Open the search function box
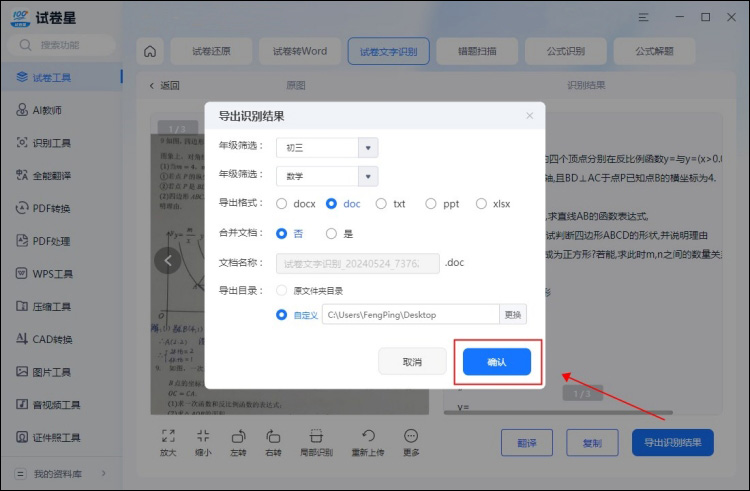750x491 pixels. [x=62, y=45]
